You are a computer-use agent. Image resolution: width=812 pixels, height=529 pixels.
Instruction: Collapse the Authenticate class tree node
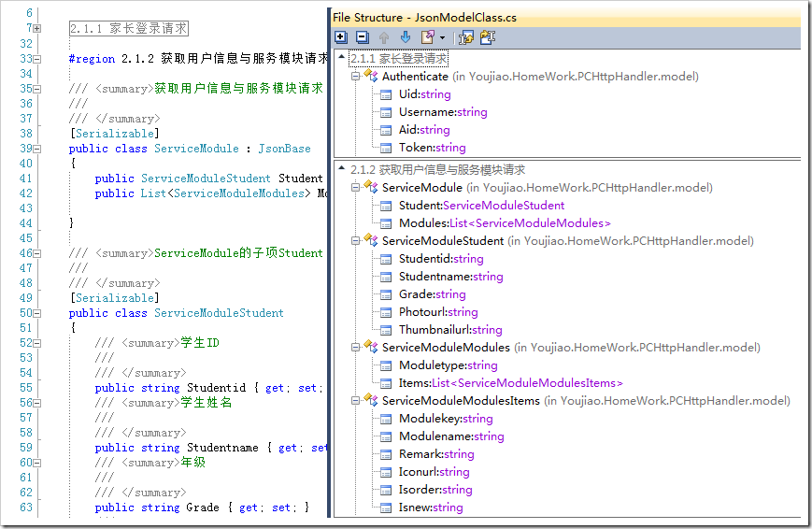click(356, 76)
